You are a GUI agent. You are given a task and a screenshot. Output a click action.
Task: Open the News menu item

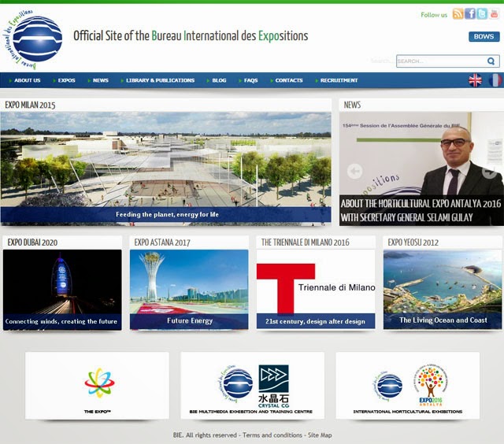[x=100, y=80]
